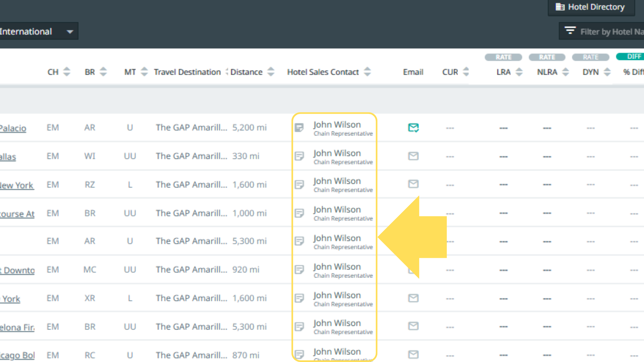Click the Hotel Directory building icon
The height and width of the screenshot is (362, 644).
(560, 7)
